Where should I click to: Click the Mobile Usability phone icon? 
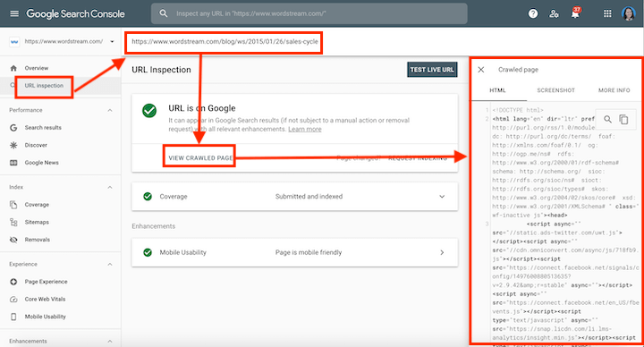(x=13, y=317)
